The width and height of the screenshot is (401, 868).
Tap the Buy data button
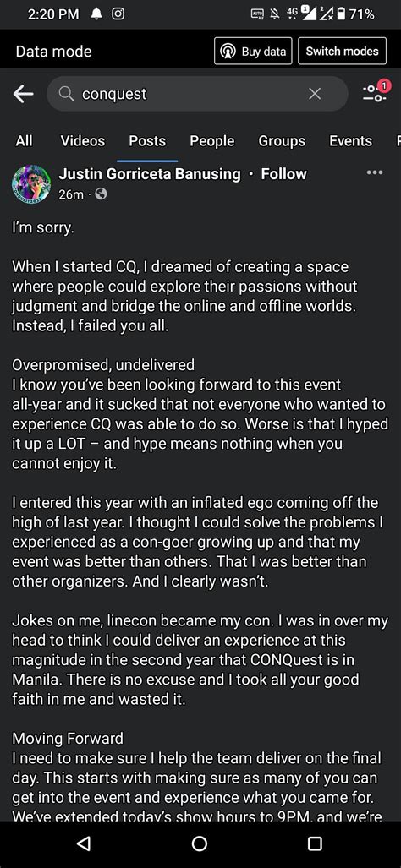[x=253, y=52]
